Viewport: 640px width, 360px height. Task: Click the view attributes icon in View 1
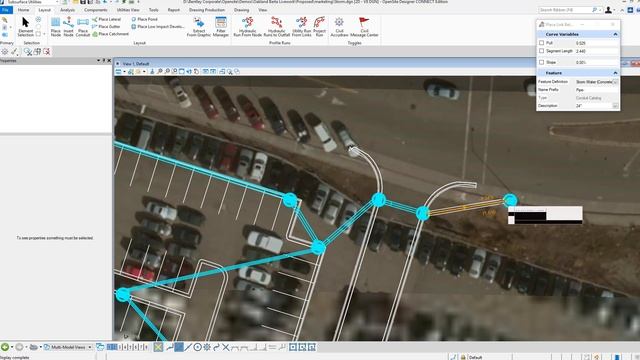118,71
